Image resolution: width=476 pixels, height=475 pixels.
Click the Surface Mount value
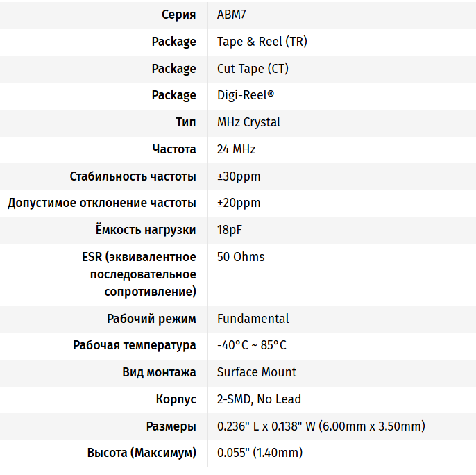click(x=256, y=372)
